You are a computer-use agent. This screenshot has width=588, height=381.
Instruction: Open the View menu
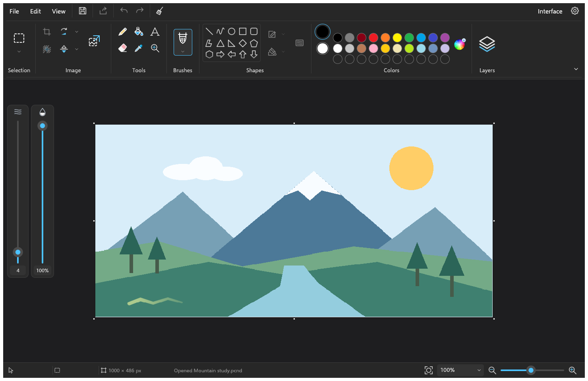click(58, 11)
